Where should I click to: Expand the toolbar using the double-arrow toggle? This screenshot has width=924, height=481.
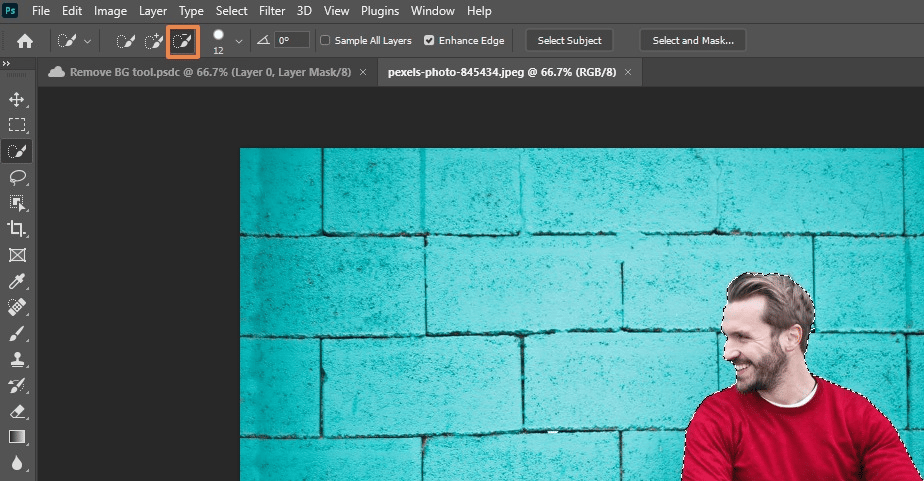(x=6, y=63)
